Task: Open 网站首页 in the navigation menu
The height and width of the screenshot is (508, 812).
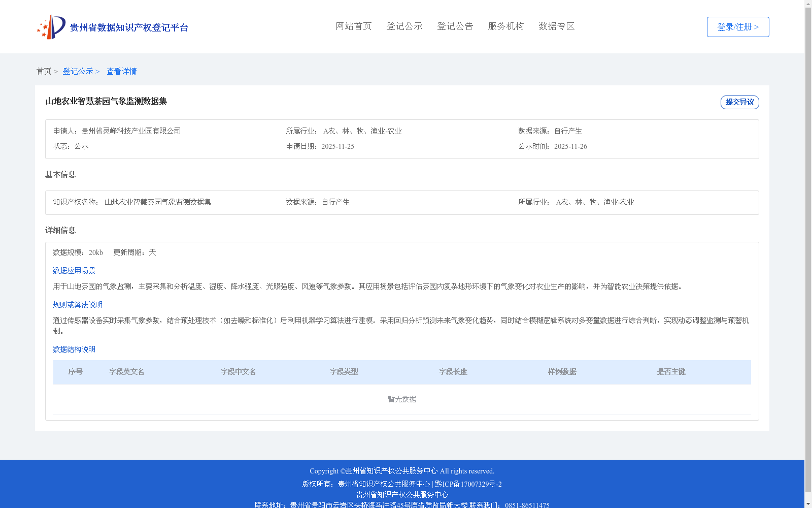Action: pyautogui.click(x=354, y=26)
